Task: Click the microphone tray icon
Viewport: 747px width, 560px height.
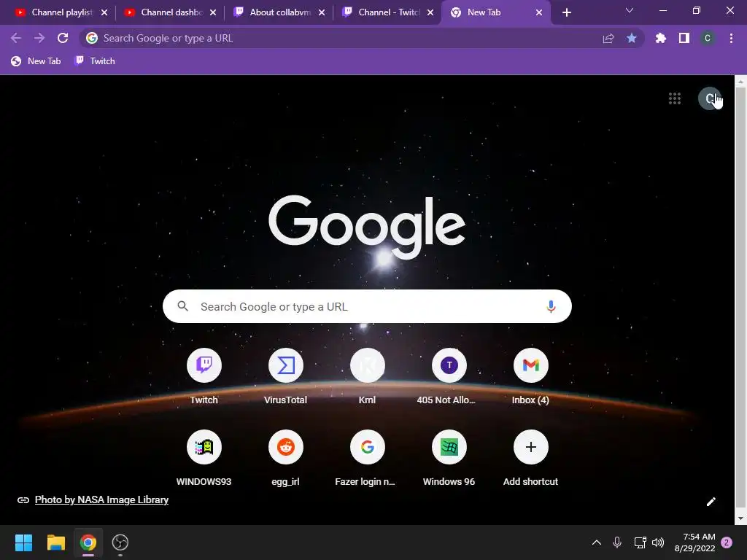Action: (x=617, y=542)
